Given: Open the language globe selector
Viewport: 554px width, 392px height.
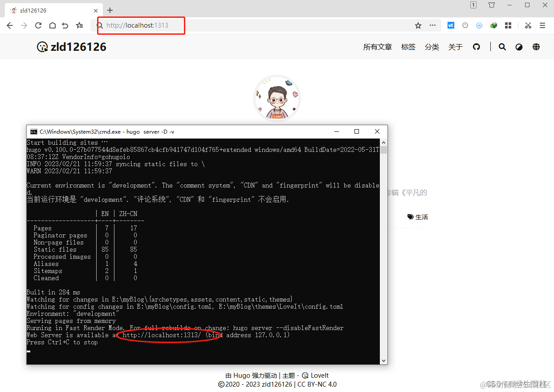Looking at the screenshot, I should coord(536,47).
